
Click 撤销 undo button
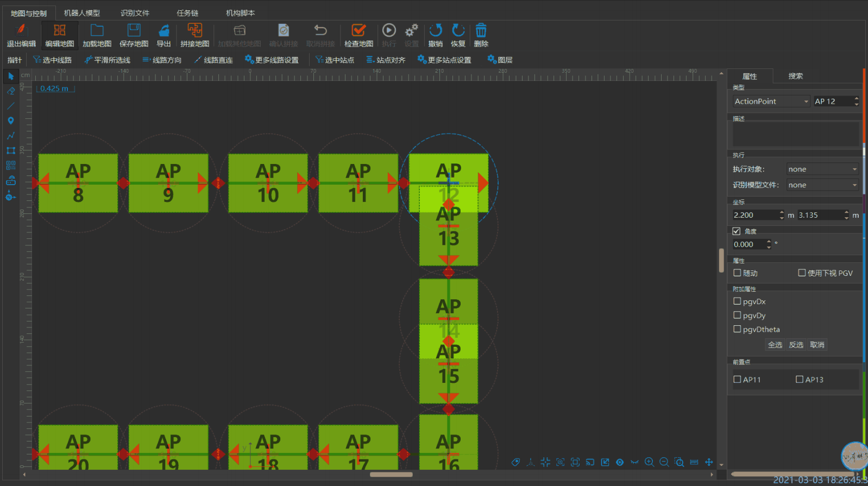tap(436, 35)
